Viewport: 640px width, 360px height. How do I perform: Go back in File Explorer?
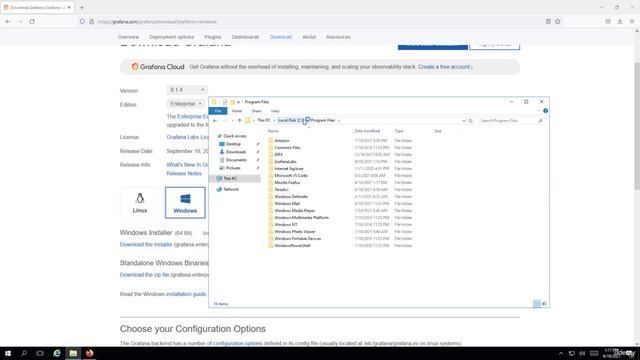click(215, 120)
